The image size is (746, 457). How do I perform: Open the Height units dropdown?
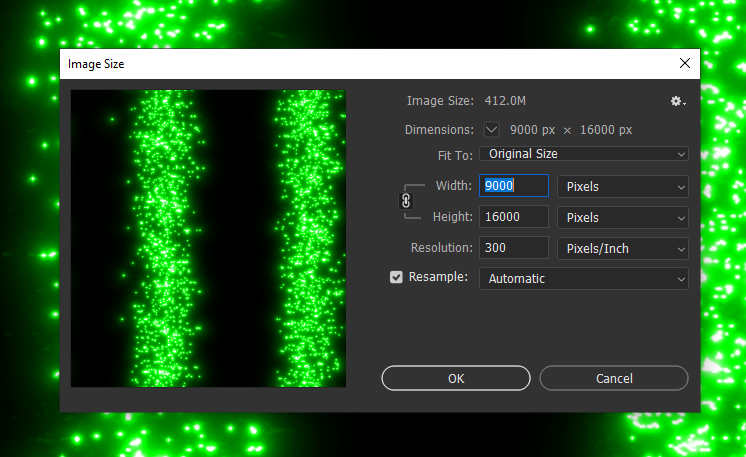pos(623,218)
